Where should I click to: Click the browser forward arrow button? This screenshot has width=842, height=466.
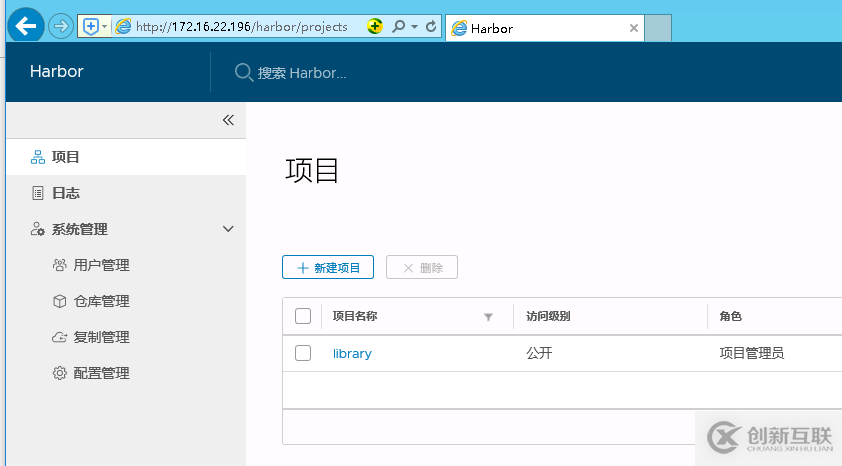click(x=61, y=26)
